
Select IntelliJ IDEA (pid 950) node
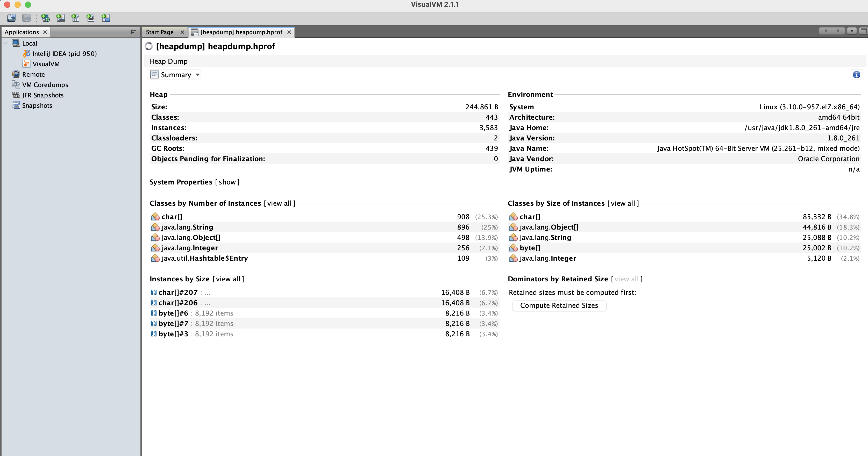point(64,54)
